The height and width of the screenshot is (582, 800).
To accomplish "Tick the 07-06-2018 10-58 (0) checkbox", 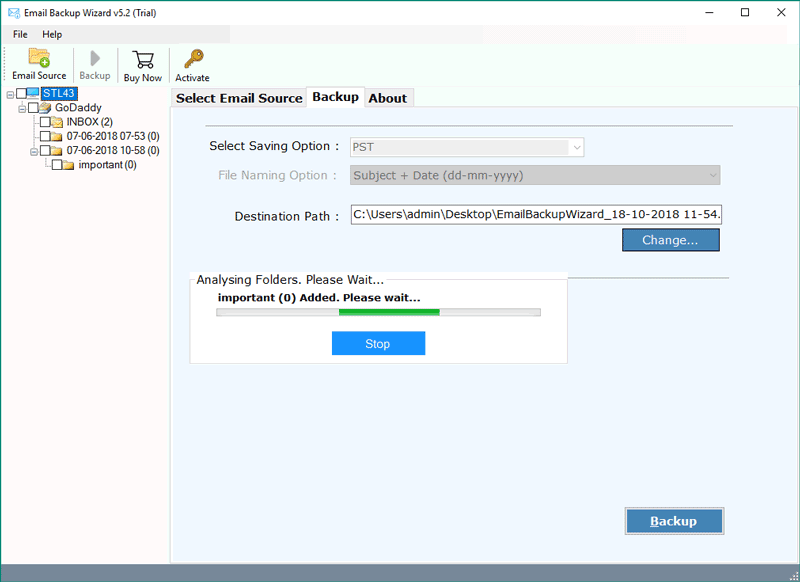I will tap(45, 150).
